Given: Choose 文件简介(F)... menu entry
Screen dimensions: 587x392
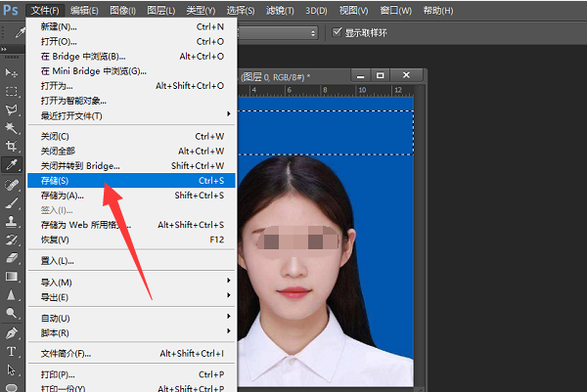Looking at the screenshot, I should coord(131,354).
